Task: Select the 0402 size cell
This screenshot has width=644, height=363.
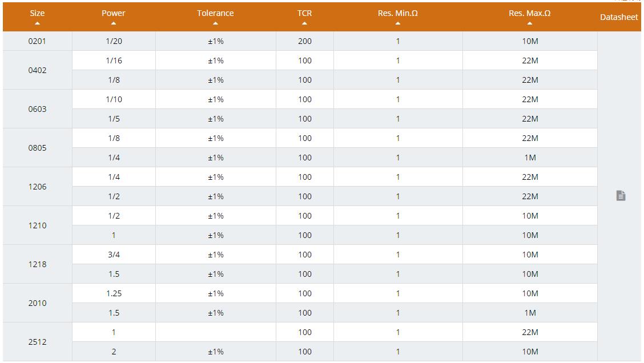Action: click(37, 70)
